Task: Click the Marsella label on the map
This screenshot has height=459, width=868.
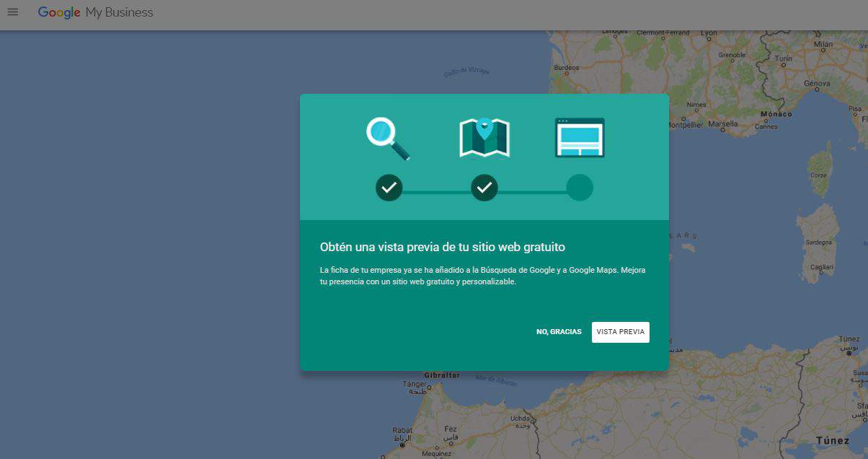Action: 723,124
